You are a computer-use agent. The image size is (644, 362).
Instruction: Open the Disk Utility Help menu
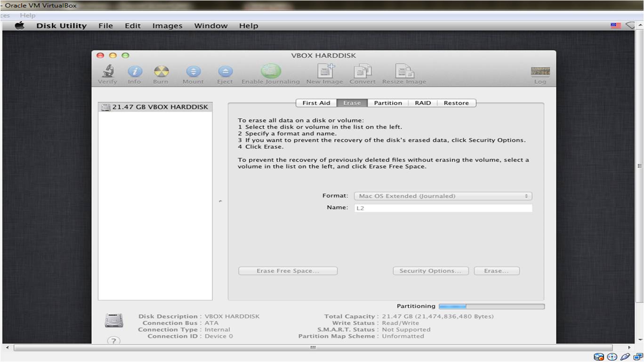coord(249,26)
